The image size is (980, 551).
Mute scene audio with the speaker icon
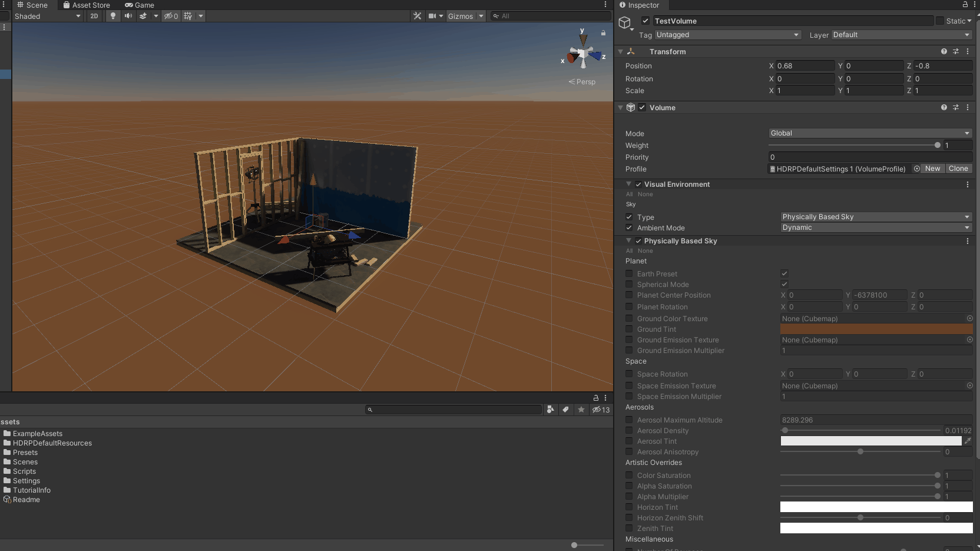pyautogui.click(x=128, y=16)
